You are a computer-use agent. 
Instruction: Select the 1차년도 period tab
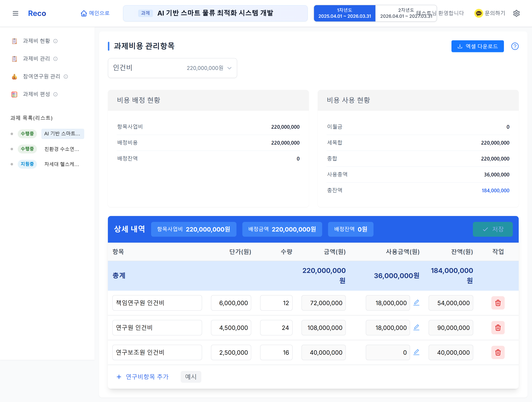[344, 13]
